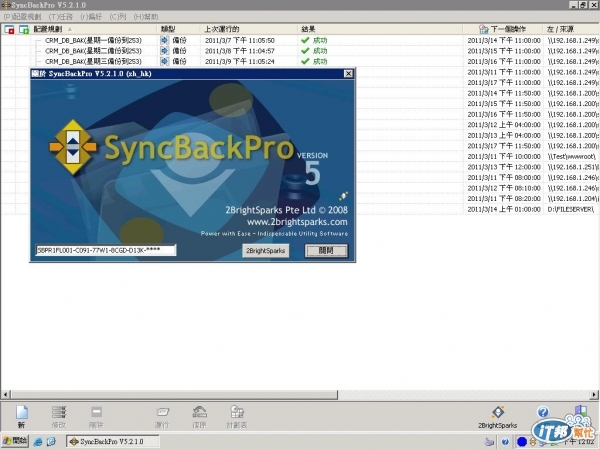Open the 計劃表 schedule icon
The image size is (600, 450).
tap(237, 416)
